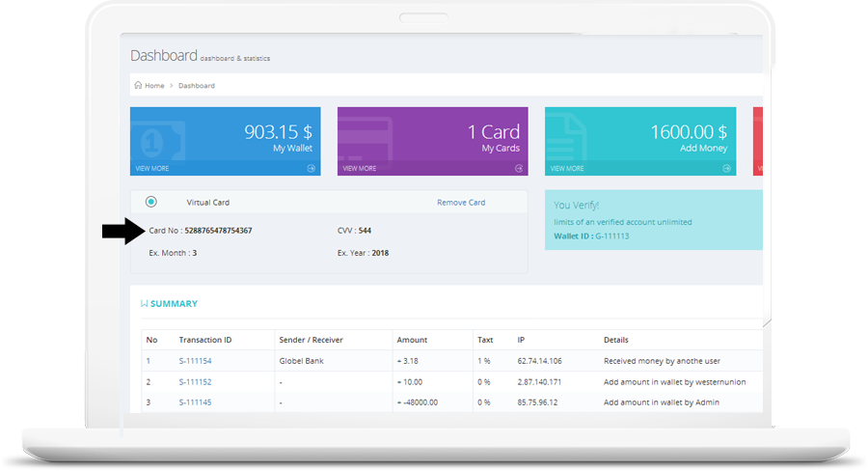The height and width of the screenshot is (471, 868).
Task: Click the credit card icon on purple tile
Action: click(x=366, y=140)
